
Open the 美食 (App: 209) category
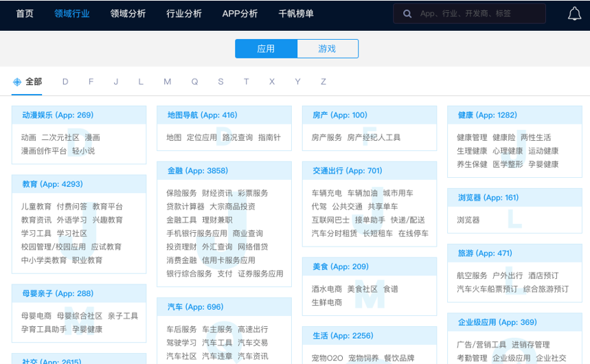coord(341,267)
